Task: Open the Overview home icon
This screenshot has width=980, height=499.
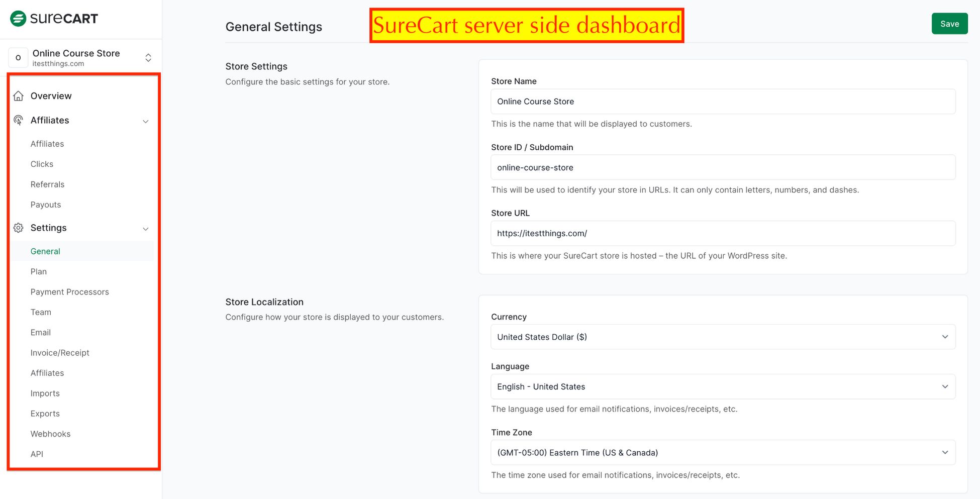Action: click(19, 96)
